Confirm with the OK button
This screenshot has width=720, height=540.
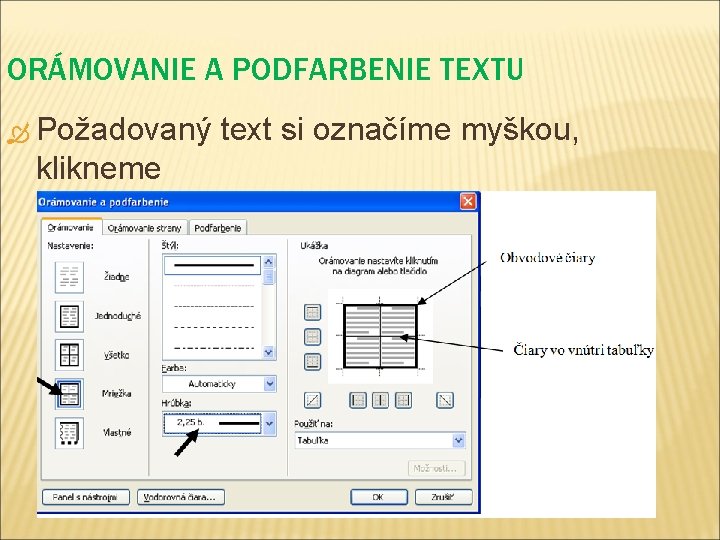point(379,497)
